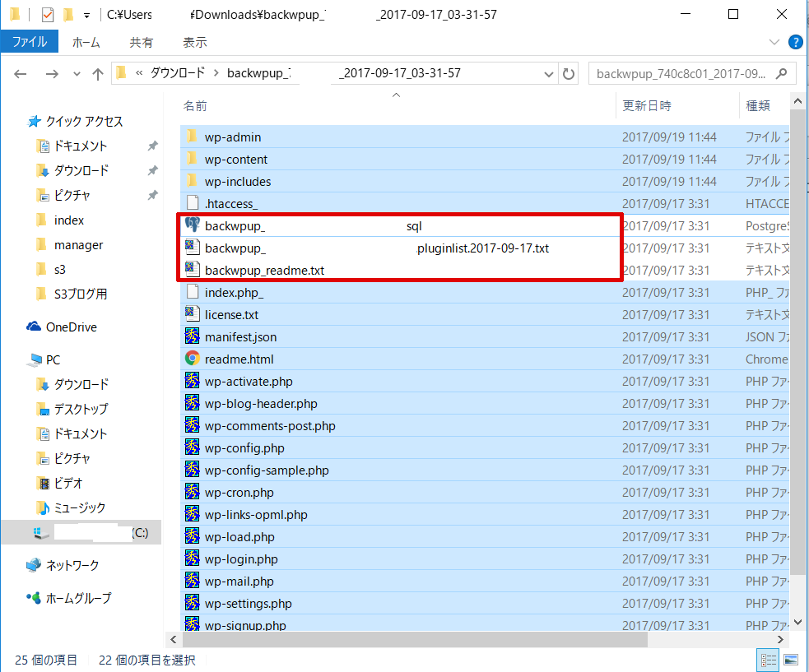This screenshot has height=672, width=809.
Task: Open the 表示 ribbon tab
Action: pyautogui.click(x=194, y=42)
